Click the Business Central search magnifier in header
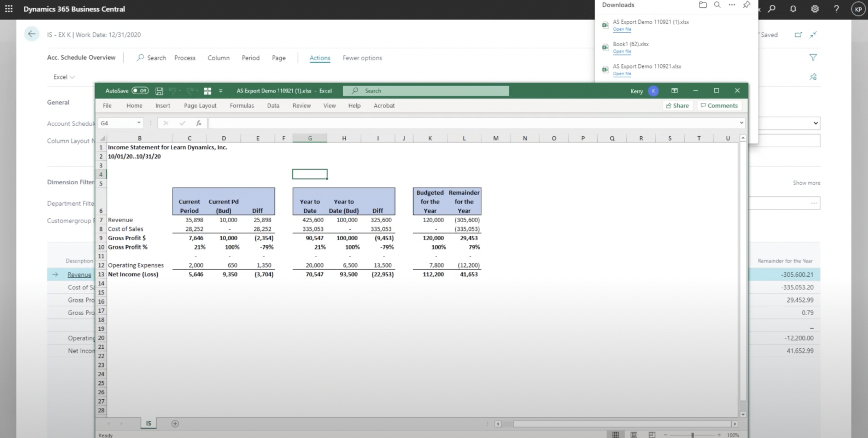This screenshot has width=868, height=438. (x=771, y=9)
